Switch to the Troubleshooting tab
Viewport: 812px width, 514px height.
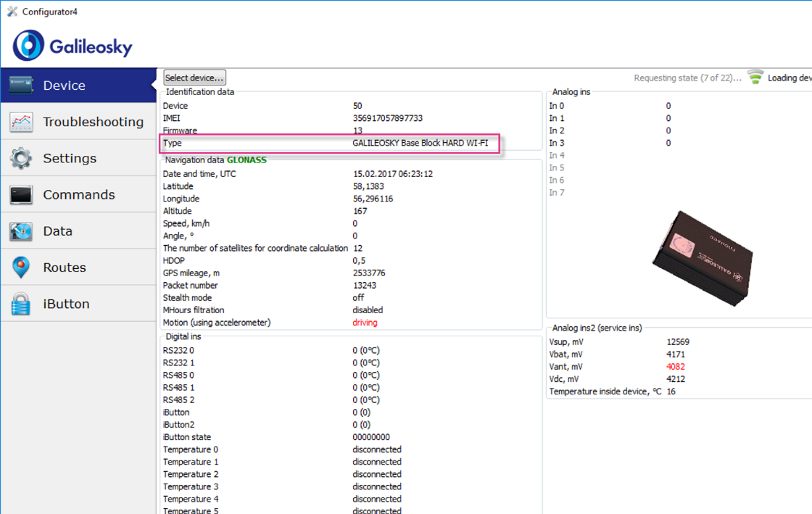pyautogui.click(x=79, y=122)
